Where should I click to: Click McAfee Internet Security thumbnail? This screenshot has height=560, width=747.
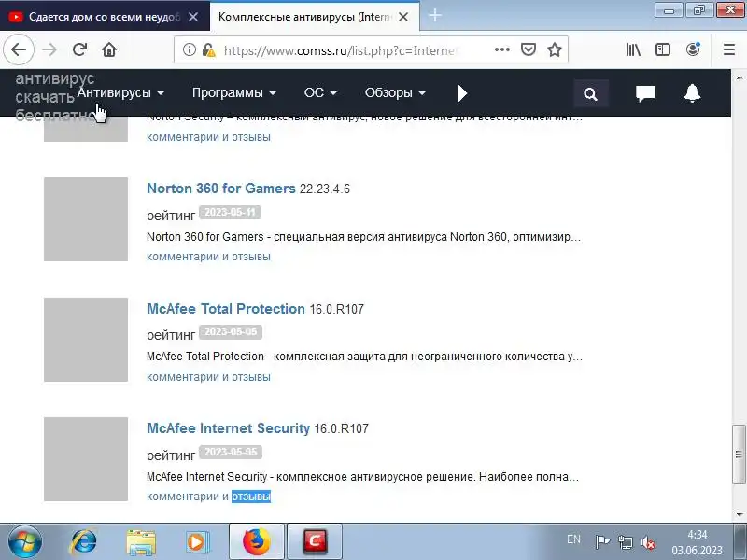[86, 459]
